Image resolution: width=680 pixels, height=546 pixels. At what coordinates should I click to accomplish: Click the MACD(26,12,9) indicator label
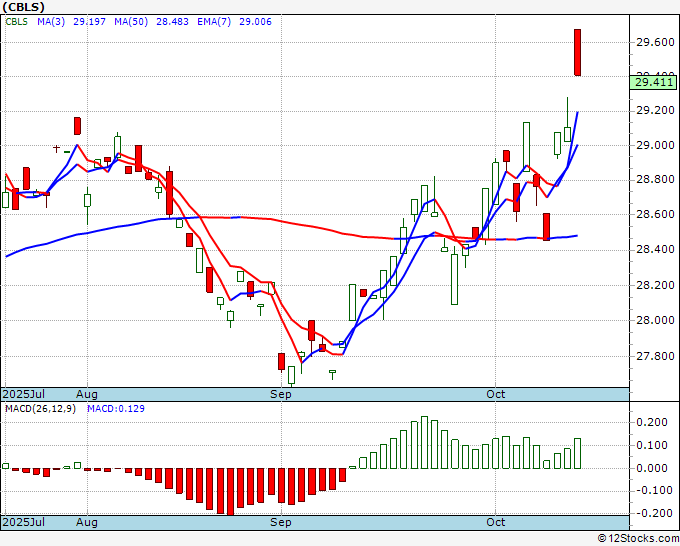click(x=40, y=409)
